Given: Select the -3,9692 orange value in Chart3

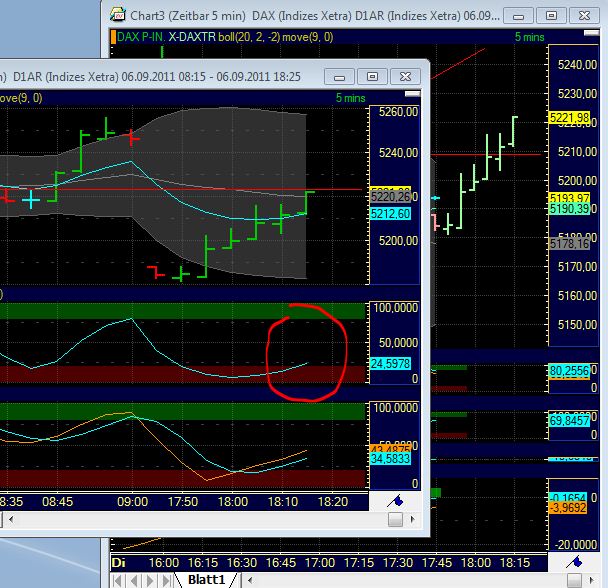Looking at the screenshot, I should (x=568, y=508).
